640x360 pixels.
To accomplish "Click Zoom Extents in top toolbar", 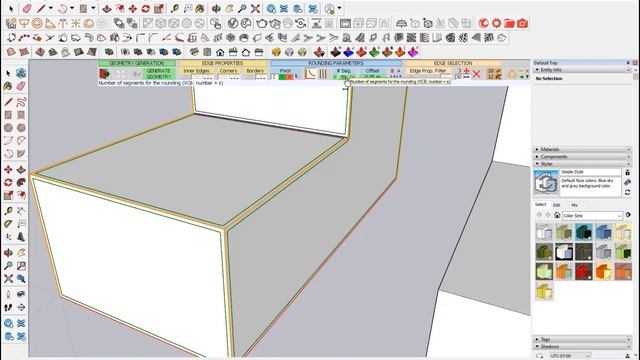I will point(256,8).
